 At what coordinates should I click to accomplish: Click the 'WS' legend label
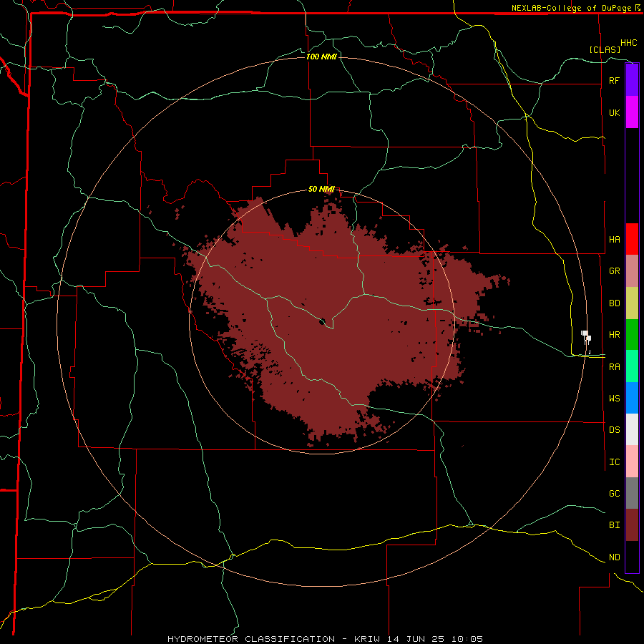tap(614, 398)
